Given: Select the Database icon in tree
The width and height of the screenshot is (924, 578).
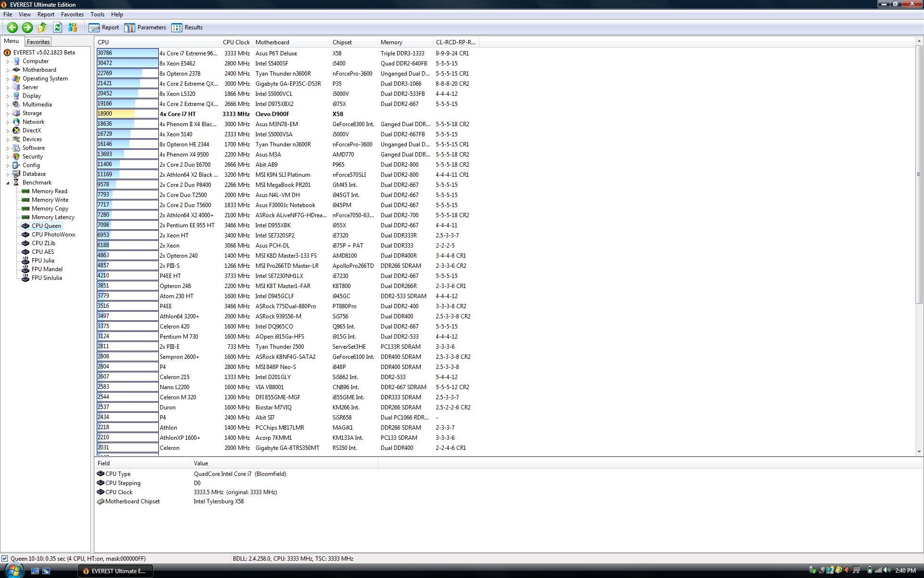Looking at the screenshot, I should [x=16, y=174].
